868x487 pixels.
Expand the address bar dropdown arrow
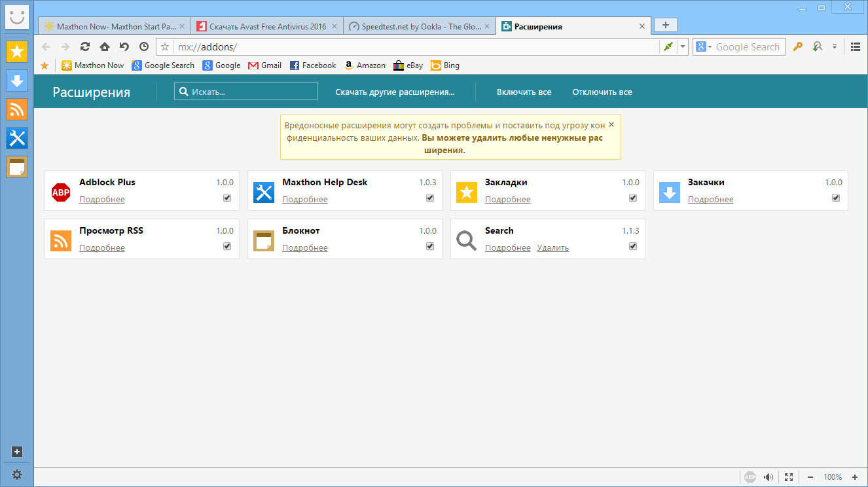click(683, 46)
